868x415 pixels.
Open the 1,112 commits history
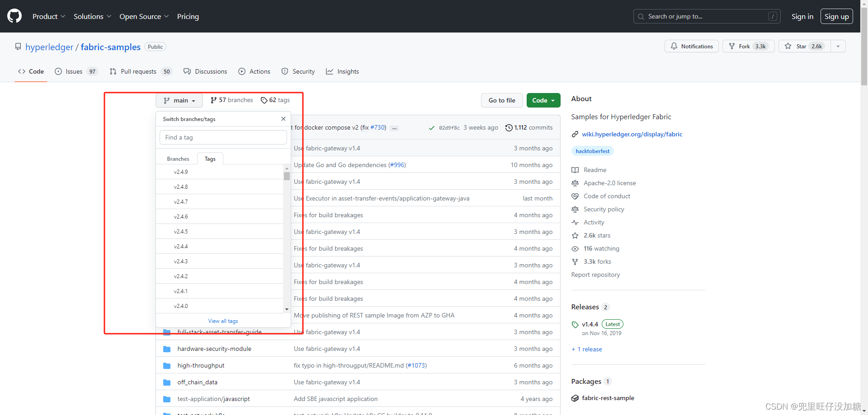click(529, 128)
